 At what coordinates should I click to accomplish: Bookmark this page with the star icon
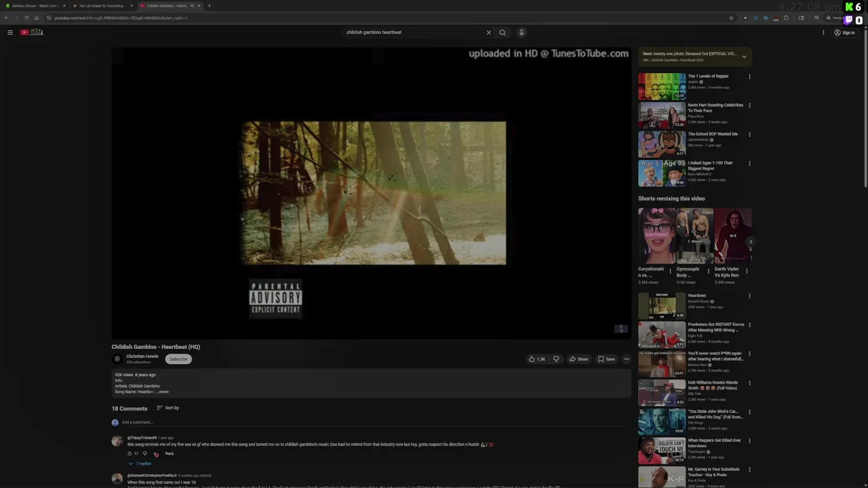point(731,18)
